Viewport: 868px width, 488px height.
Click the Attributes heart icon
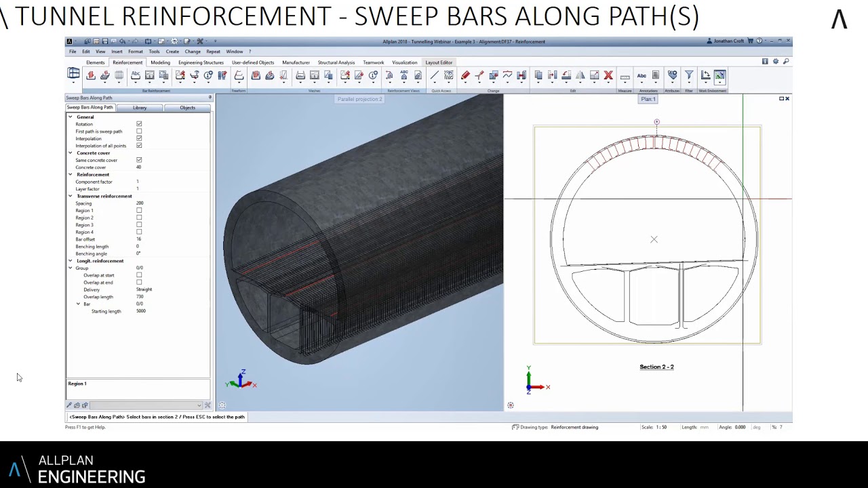coord(672,75)
